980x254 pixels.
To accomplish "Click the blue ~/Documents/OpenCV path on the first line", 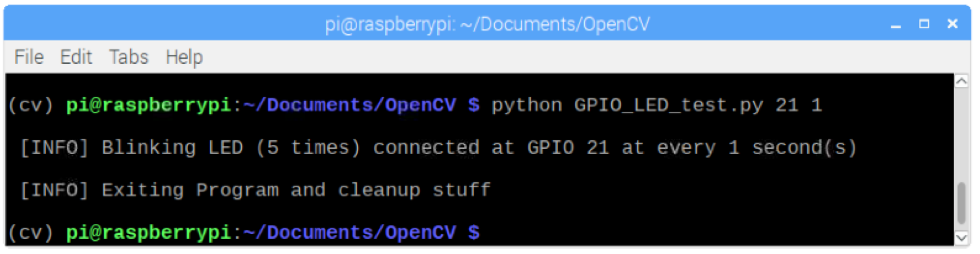I will pyautogui.click(x=349, y=105).
